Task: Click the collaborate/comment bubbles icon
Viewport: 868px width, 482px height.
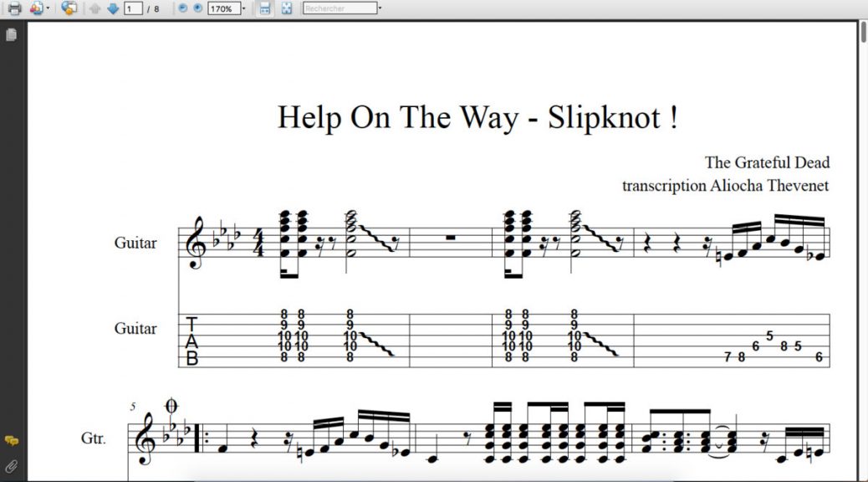Action: [x=69, y=8]
